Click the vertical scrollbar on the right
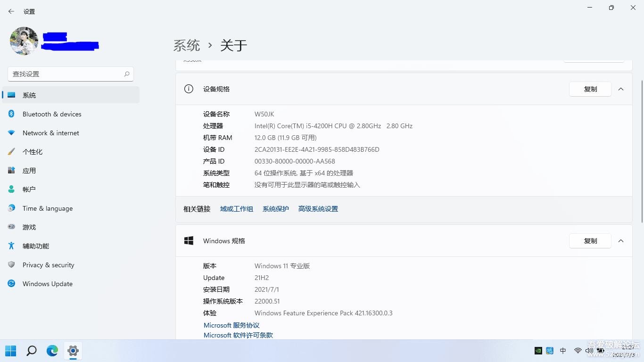The image size is (644, 362). tap(642, 151)
